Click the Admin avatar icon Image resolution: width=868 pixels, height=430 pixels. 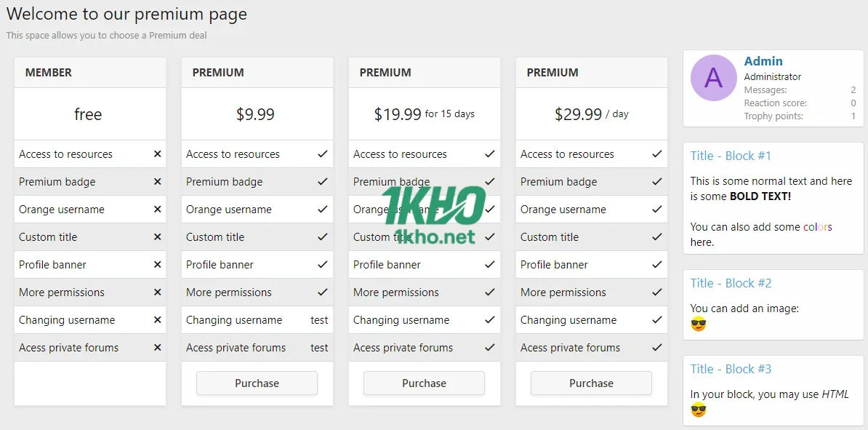point(713,79)
